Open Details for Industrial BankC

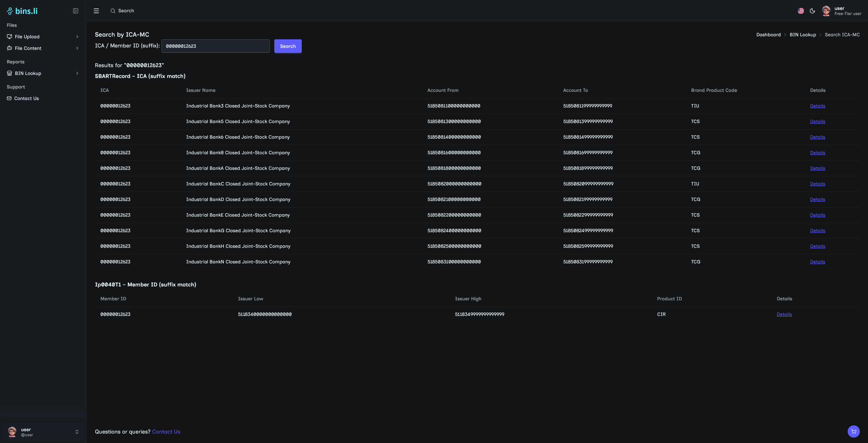coord(817,184)
